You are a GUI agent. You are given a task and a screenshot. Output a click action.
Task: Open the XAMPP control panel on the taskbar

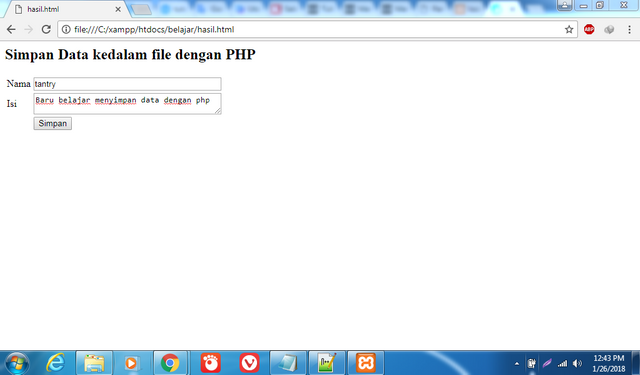click(366, 363)
